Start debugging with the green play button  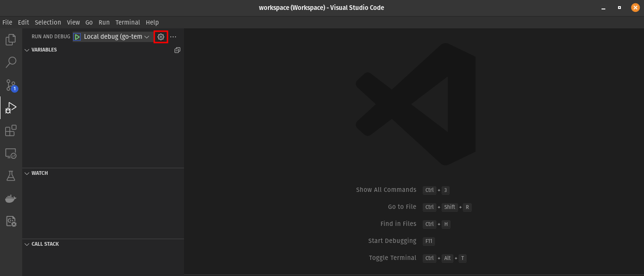(x=77, y=36)
